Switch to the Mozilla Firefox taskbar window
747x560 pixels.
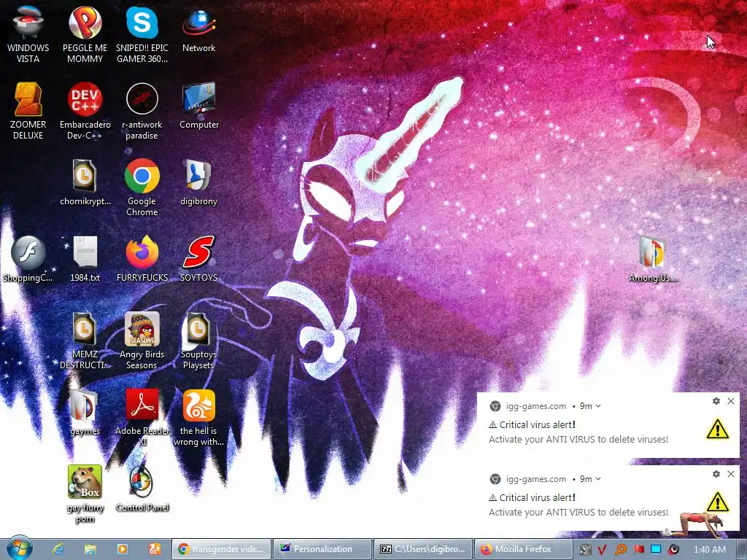point(524,549)
